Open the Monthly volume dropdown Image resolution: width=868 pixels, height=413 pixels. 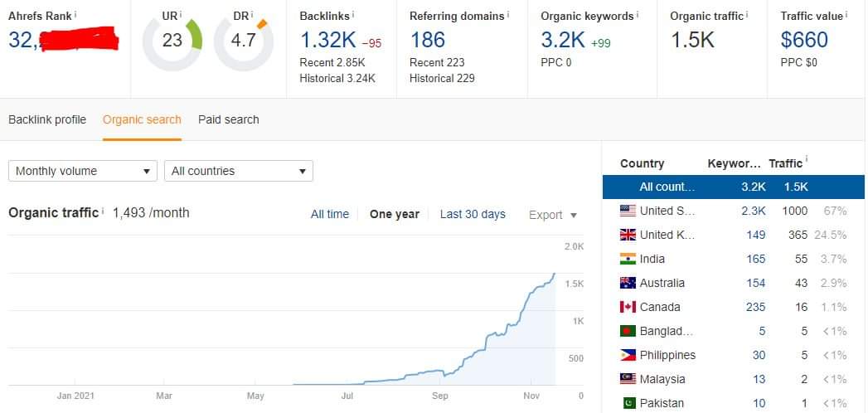tap(82, 171)
